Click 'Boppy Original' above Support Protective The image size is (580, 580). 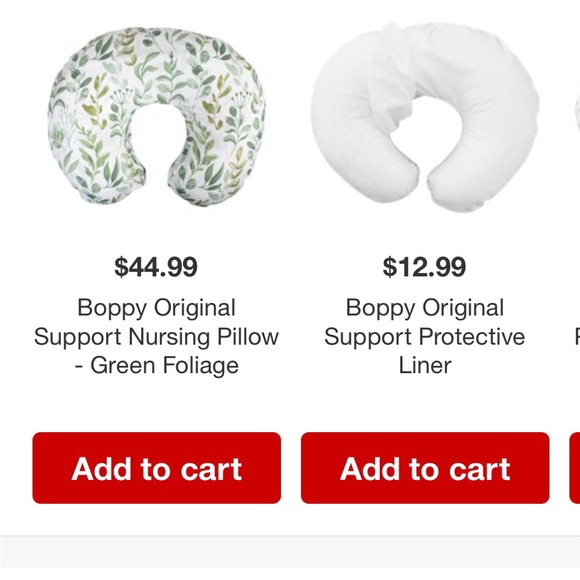[x=425, y=308]
